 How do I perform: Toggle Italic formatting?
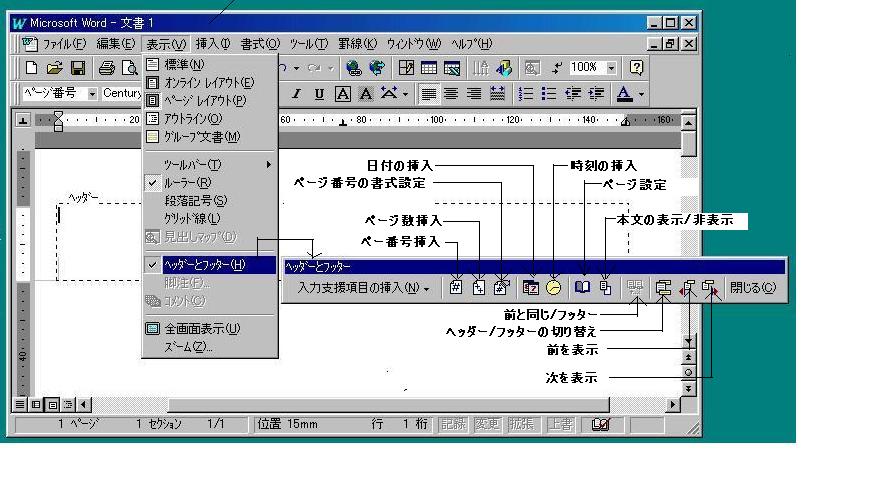(x=296, y=94)
